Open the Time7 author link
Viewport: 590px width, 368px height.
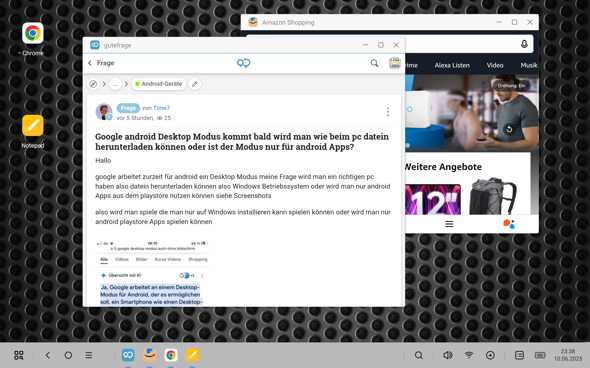[x=161, y=108]
